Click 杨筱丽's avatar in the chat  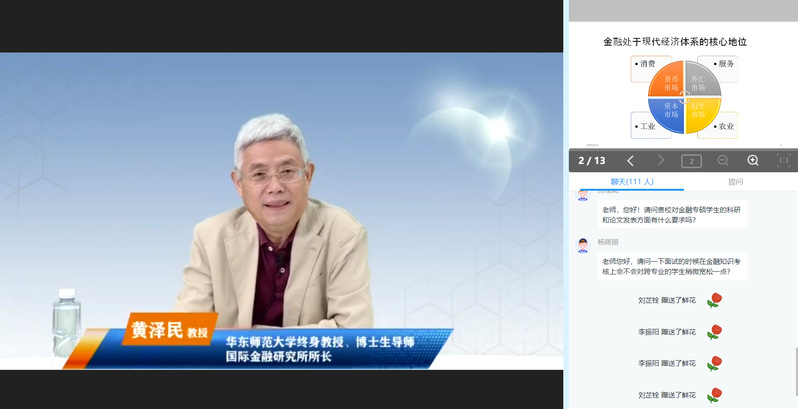tap(583, 245)
